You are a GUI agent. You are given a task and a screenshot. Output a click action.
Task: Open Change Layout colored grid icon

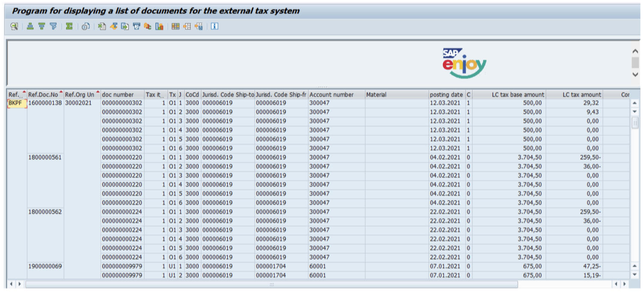[x=175, y=27]
